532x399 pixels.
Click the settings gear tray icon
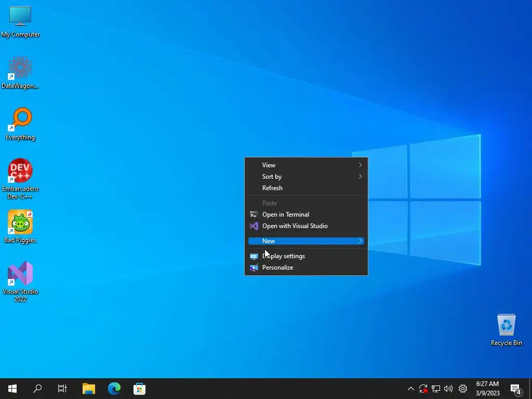point(463,389)
